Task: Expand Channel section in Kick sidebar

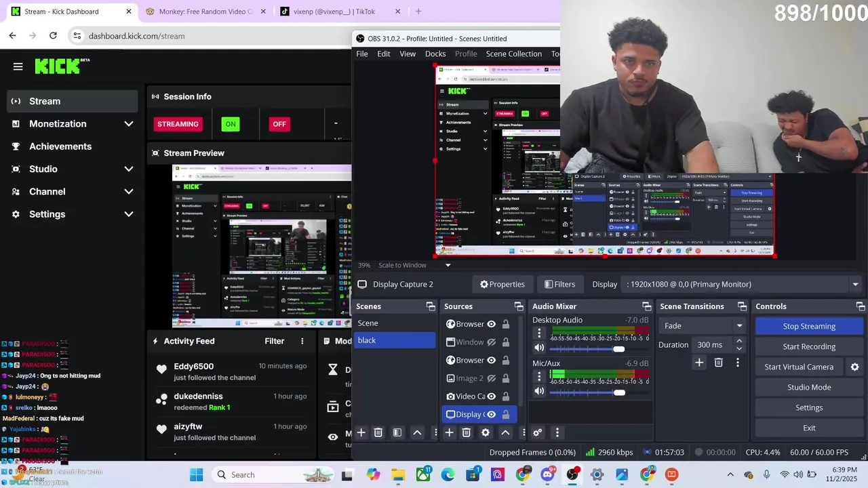Action: point(129,191)
